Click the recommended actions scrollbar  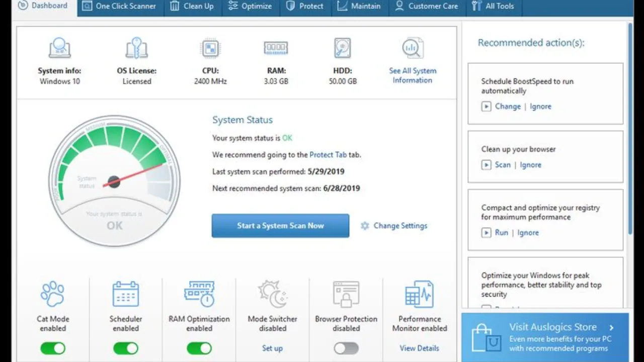[x=631, y=128]
